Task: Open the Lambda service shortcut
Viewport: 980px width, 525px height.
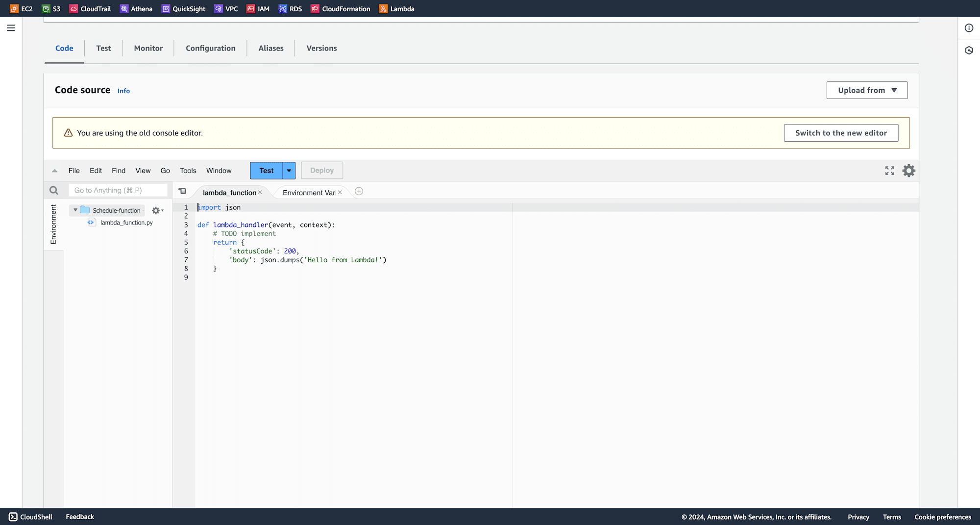Action: 397,9
